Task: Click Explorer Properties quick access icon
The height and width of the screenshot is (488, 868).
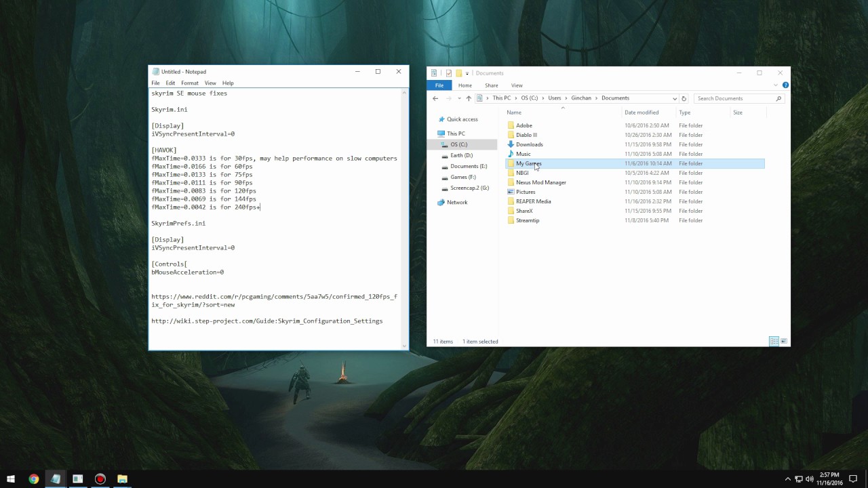Action: (x=448, y=73)
